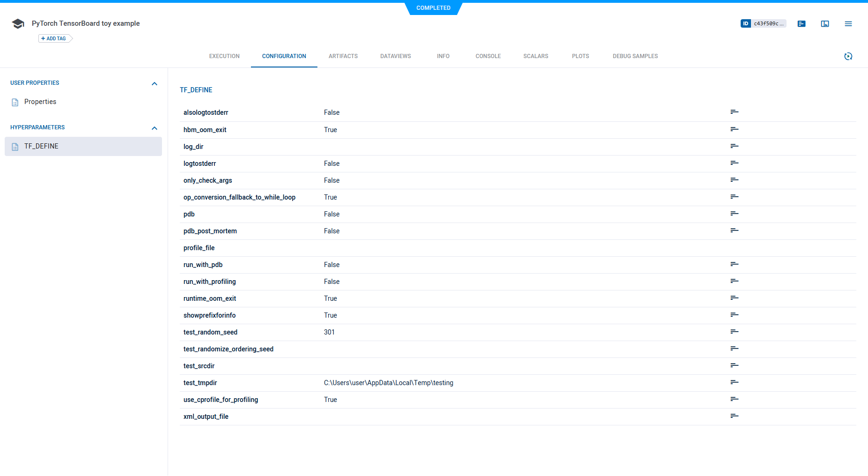Click the description icon for xml_output_file
Image resolution: width=868 pixels, height=476 pixels.
click(x=734, y=416)
